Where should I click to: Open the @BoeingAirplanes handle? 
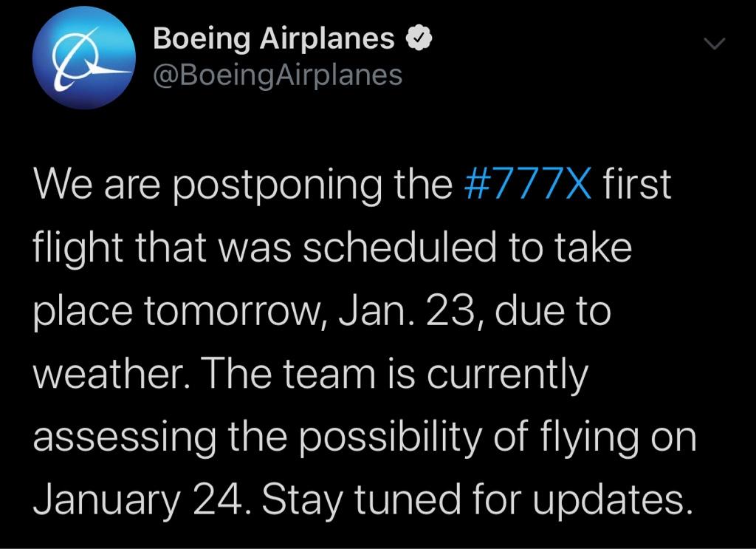[278, 76]
